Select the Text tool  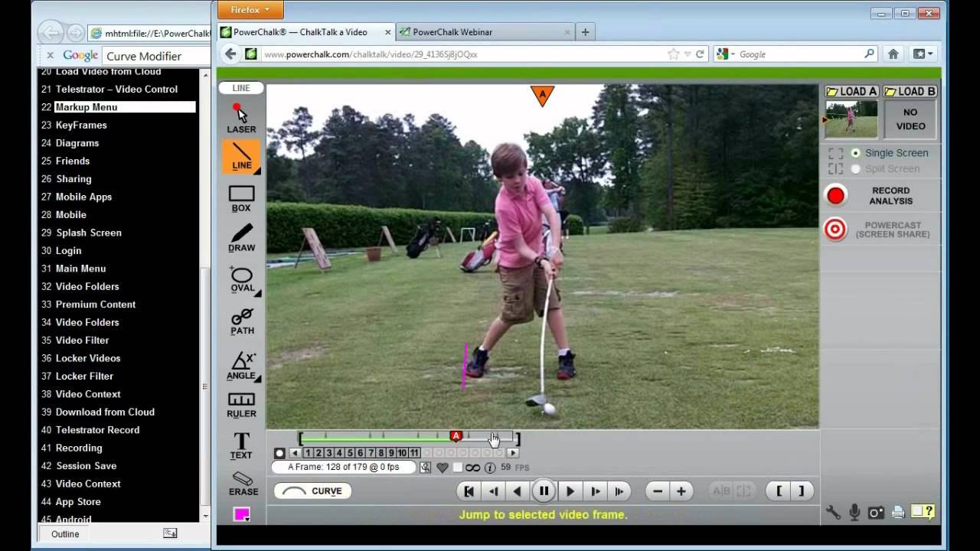(241, 446)
